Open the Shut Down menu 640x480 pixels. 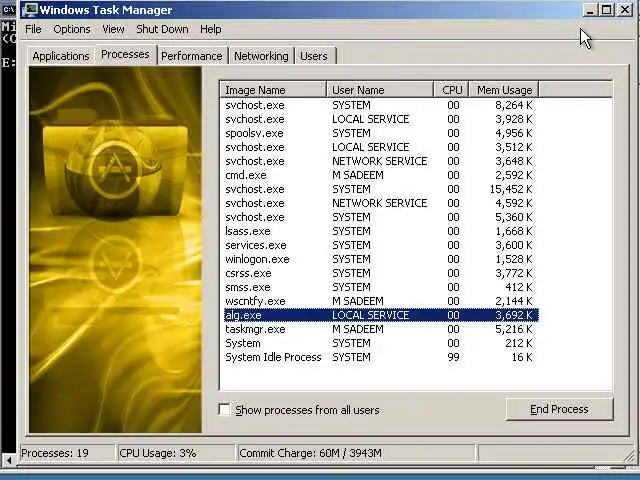pyautogui.click(x=162, y=29)
